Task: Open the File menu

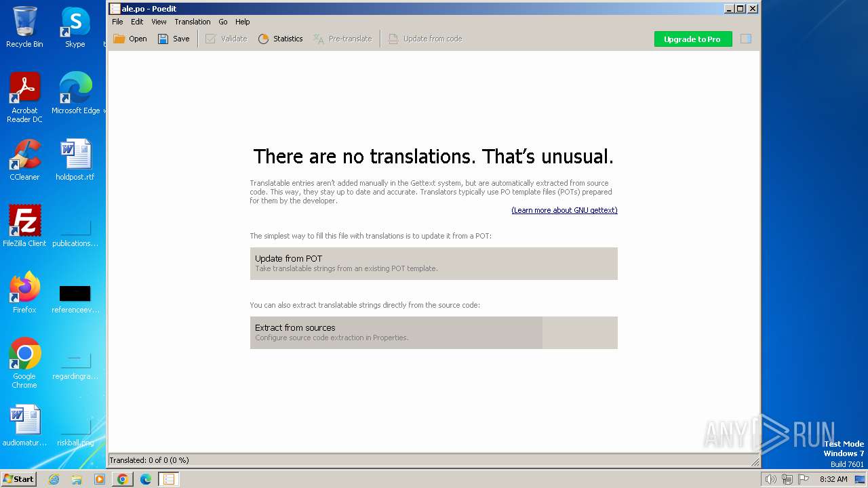Action: [x=117, y=22]
